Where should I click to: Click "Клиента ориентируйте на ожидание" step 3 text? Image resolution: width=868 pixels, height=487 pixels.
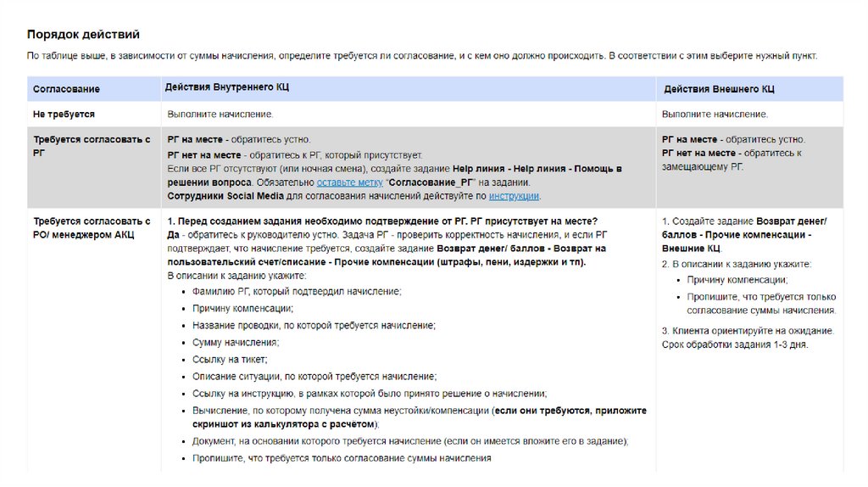point(748,331)
